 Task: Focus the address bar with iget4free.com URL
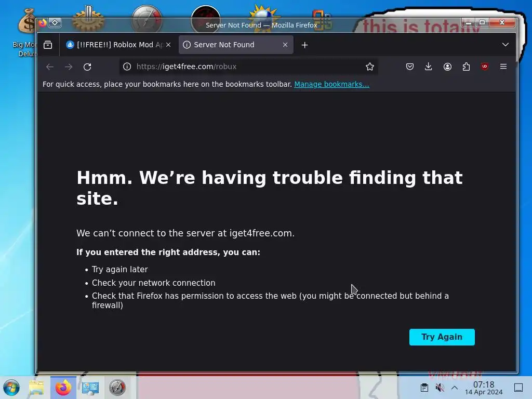point(248,67)
